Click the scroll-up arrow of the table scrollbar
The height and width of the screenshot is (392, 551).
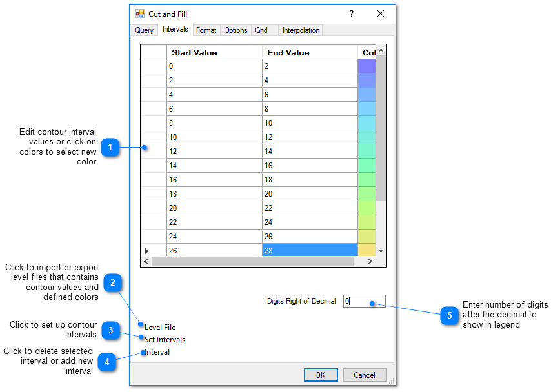tap(381, 49)
